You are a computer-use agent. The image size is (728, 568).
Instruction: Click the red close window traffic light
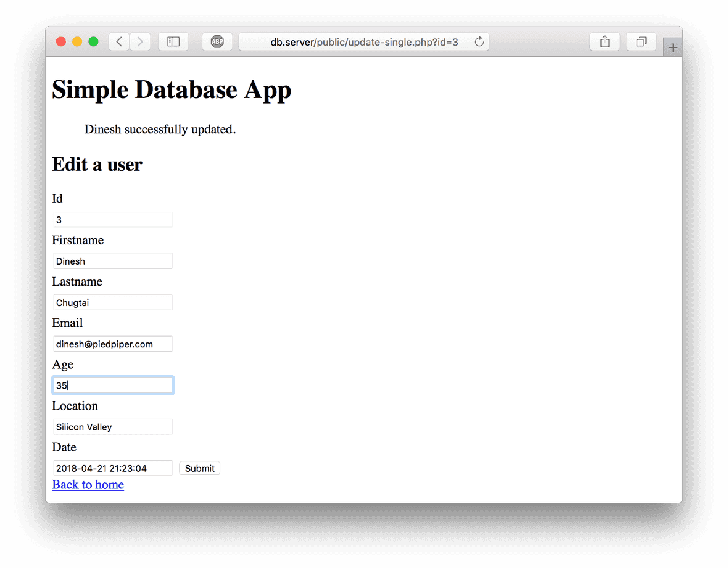(60, 41)
